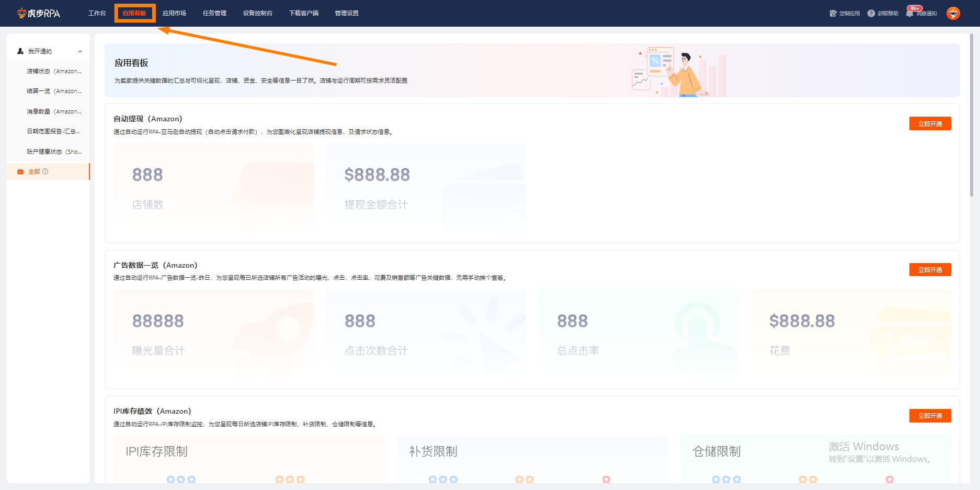The width and height of the screenshot is (980, 490).
Task: Click the 仓储限制 card
Action: coord(816,459)
